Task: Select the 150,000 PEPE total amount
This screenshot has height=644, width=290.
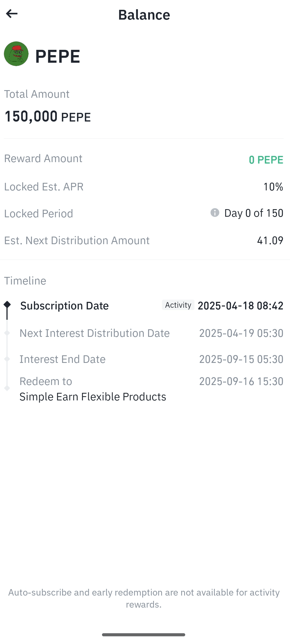Action: click(x=48, y=116)
